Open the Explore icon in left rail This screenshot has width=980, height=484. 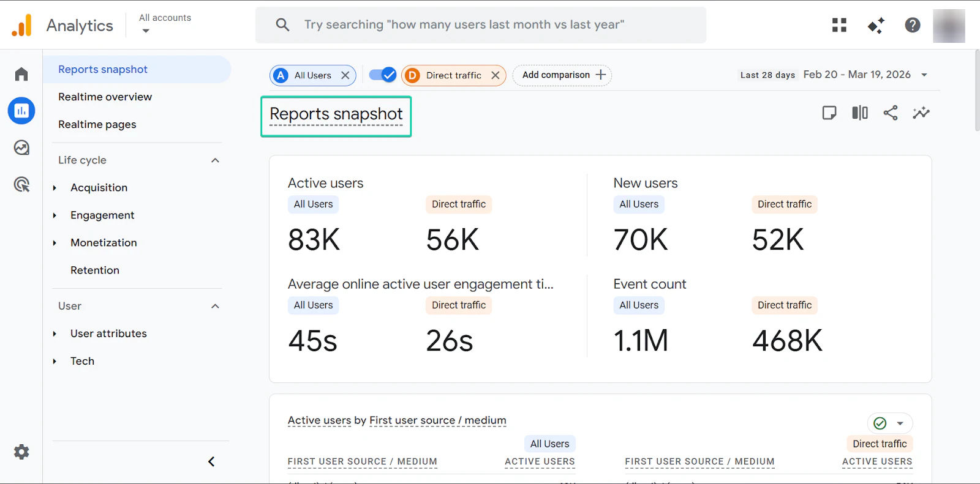pos(21,147)
